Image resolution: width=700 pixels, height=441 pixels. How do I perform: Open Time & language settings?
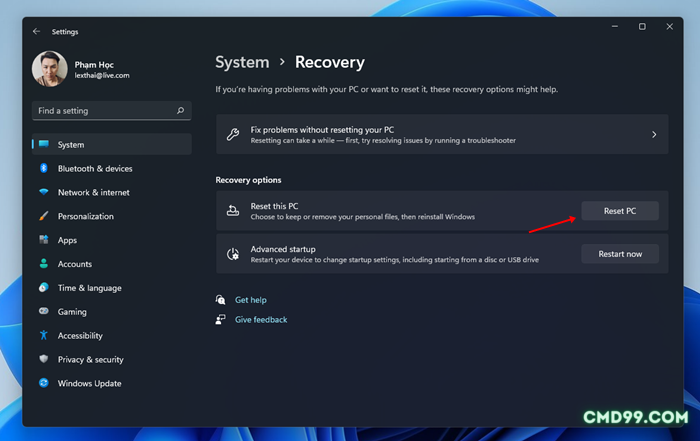(x=112, y=288)
